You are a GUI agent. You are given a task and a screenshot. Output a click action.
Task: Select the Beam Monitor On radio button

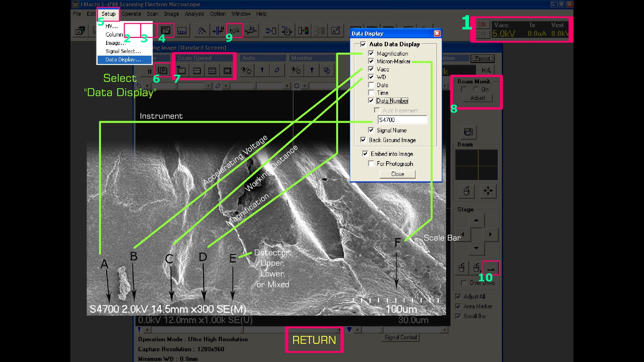[476, 89]
